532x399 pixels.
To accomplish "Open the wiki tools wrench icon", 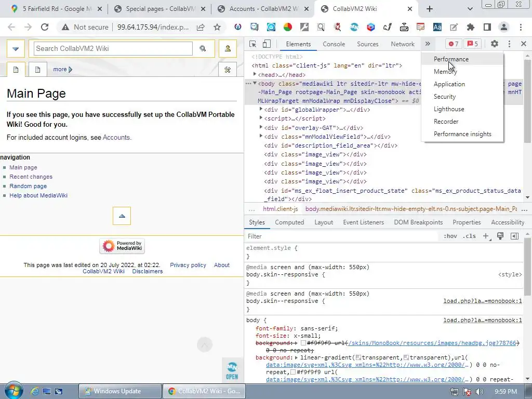I will [x=228, y=70].
